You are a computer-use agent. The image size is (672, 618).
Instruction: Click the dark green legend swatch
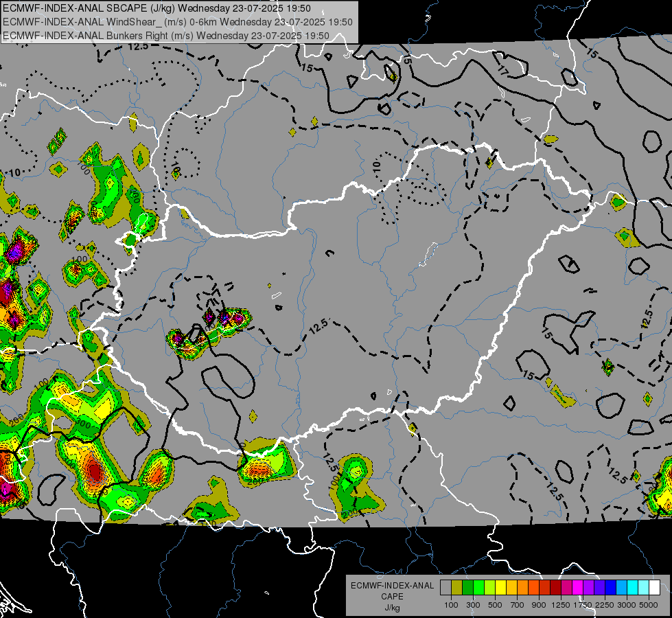coord(468,588)
